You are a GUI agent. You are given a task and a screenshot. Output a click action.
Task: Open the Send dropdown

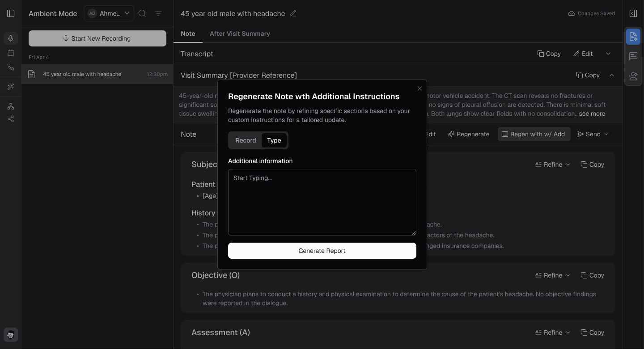click(593, 134)
